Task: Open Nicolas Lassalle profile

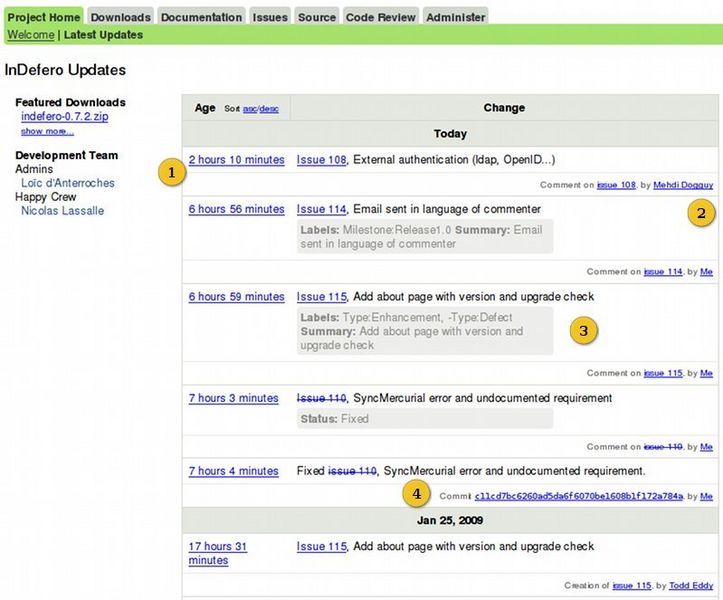Action: tap(62, 211)
